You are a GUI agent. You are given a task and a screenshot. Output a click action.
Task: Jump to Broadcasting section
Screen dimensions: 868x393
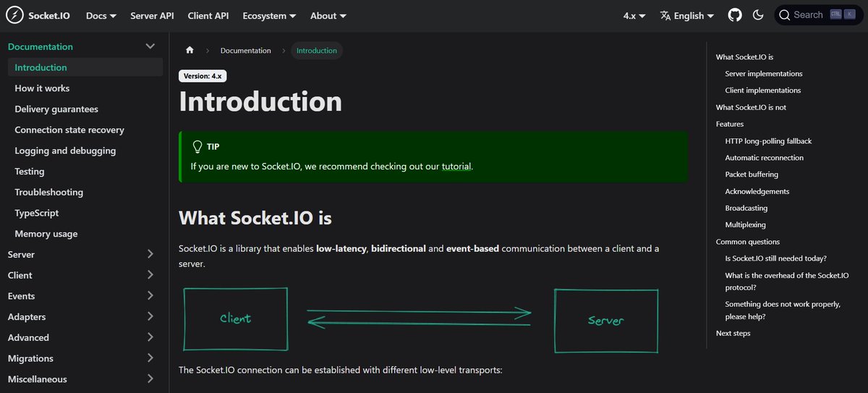(x=746, y=208)
